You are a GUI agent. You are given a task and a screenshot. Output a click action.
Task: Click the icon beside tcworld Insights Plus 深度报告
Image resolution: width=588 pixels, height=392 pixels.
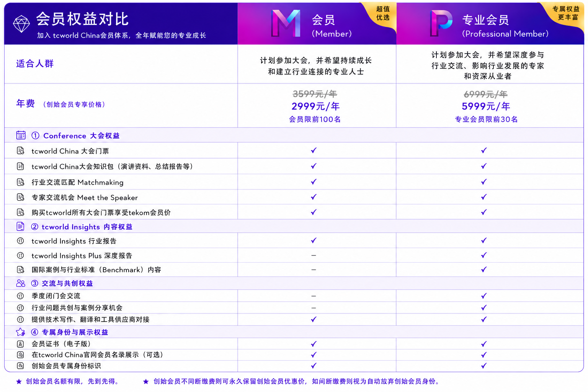(21, 255)
